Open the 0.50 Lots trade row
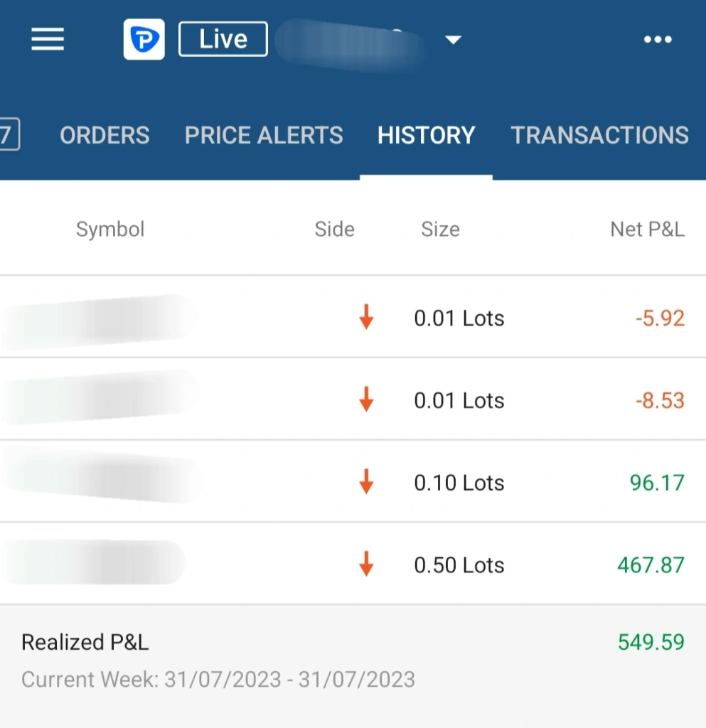Screen dimensions: 706x728 (353, 564)
